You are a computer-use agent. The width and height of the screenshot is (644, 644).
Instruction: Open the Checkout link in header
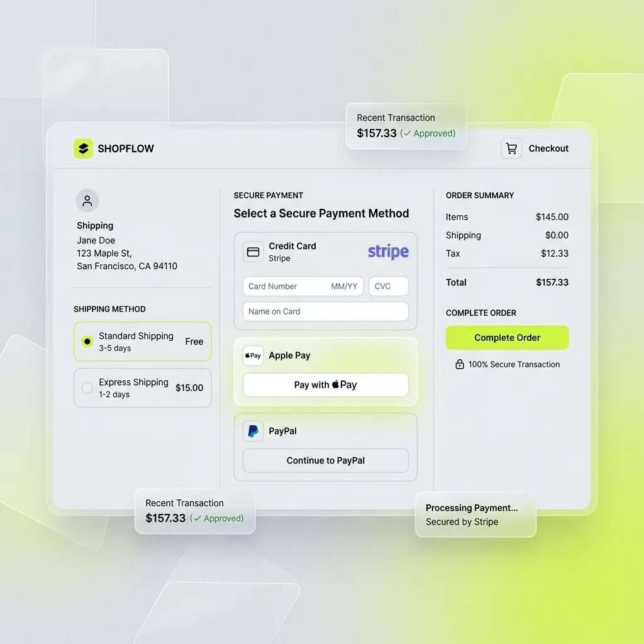click(x=548, y=148)
